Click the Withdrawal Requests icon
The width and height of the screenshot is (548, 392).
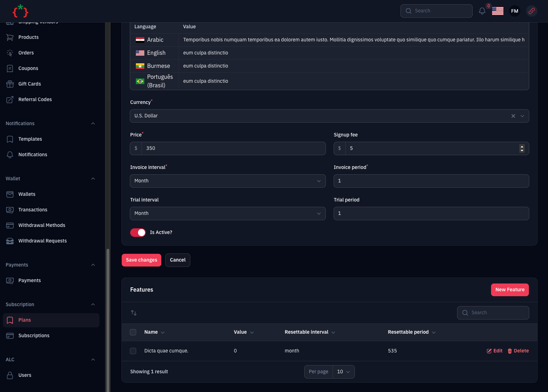pyautogui.click(x=10, y=241)
